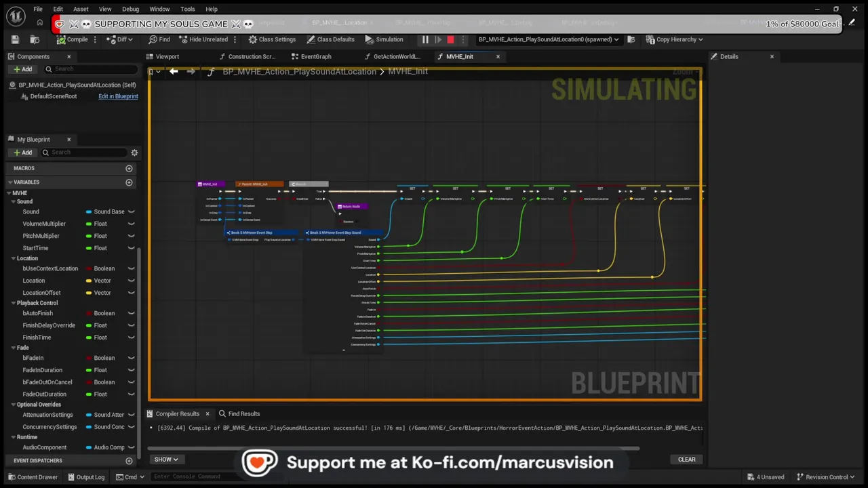Open Class Defaults
This screenshot has width=868, height=488.
330,39
